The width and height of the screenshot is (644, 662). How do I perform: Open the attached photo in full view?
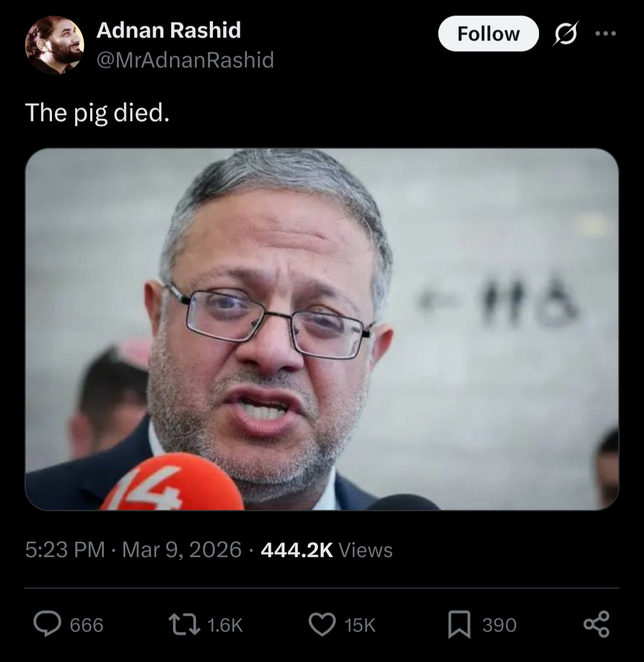[322, 329]
